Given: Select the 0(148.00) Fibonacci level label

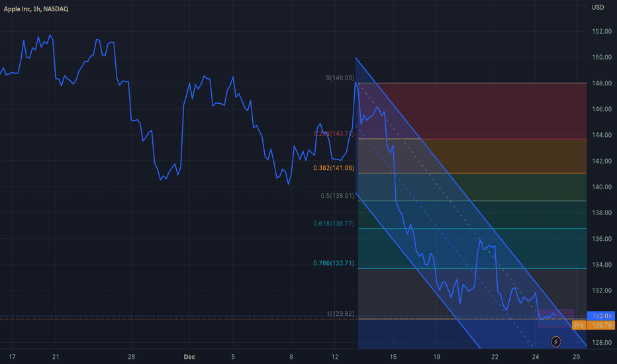Looking at the screenshot, I should click(340, 78).
